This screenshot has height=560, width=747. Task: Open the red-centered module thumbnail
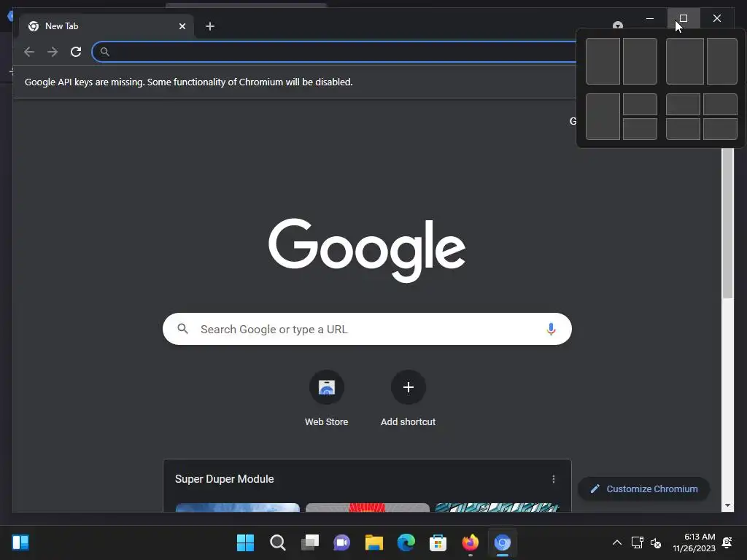(368, 507)
